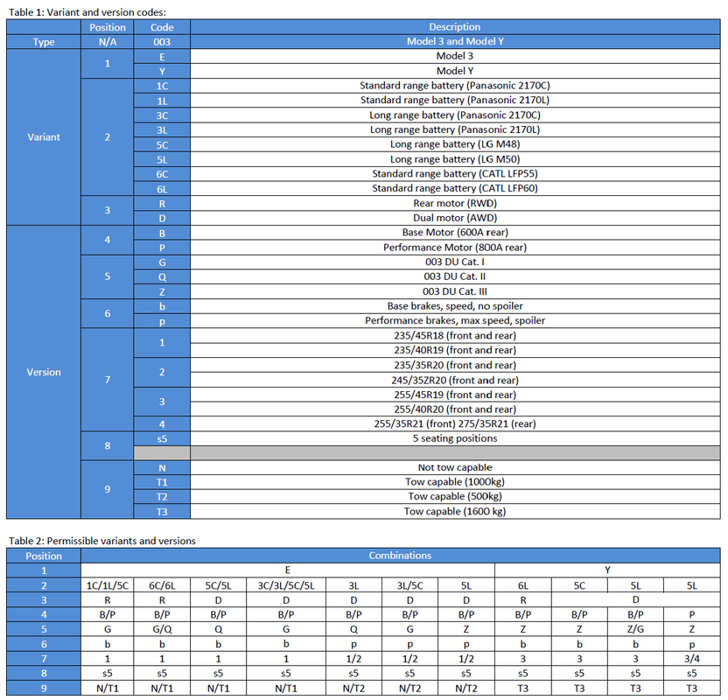Click the '3/4' cell in Table 2
Viewport: 728px width, 700px height.
692,658
